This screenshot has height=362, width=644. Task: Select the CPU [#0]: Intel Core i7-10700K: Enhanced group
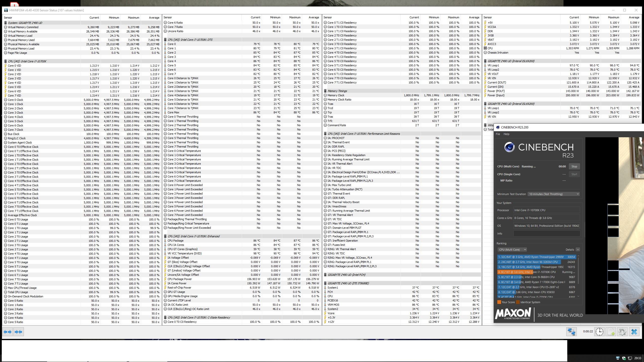242,236
